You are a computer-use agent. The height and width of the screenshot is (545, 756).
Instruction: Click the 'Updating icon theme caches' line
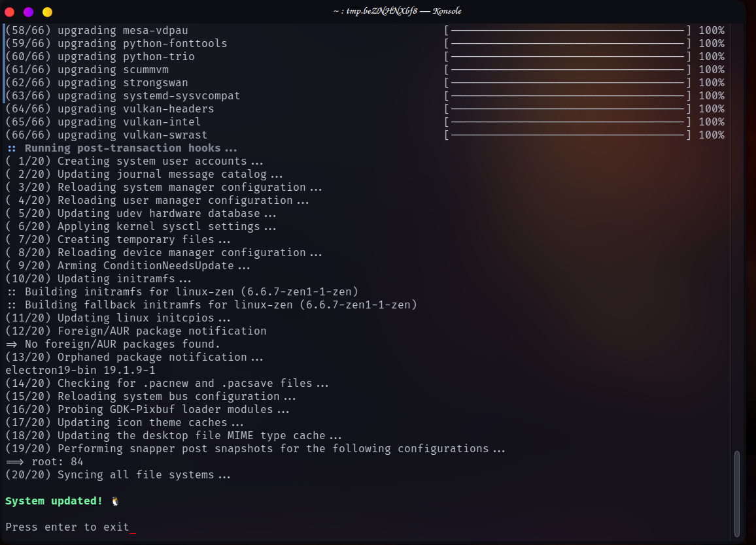point(124,422)
